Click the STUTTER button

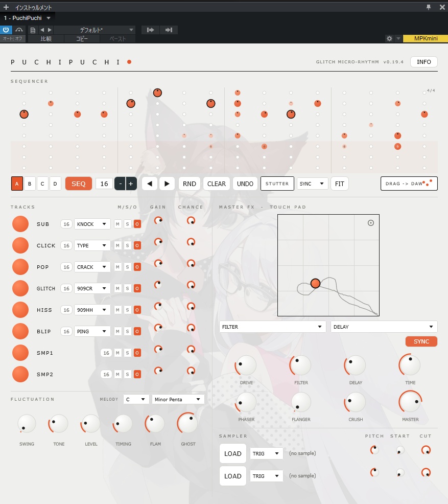tap(277, 184)
